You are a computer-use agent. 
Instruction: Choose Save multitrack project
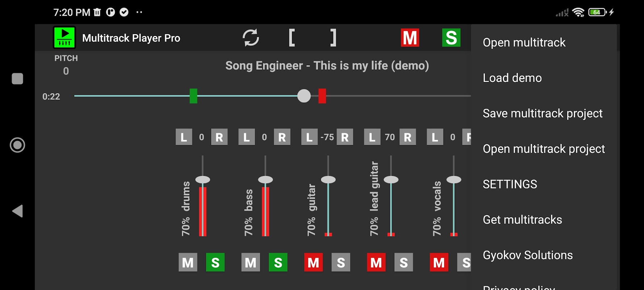[543, 113]
